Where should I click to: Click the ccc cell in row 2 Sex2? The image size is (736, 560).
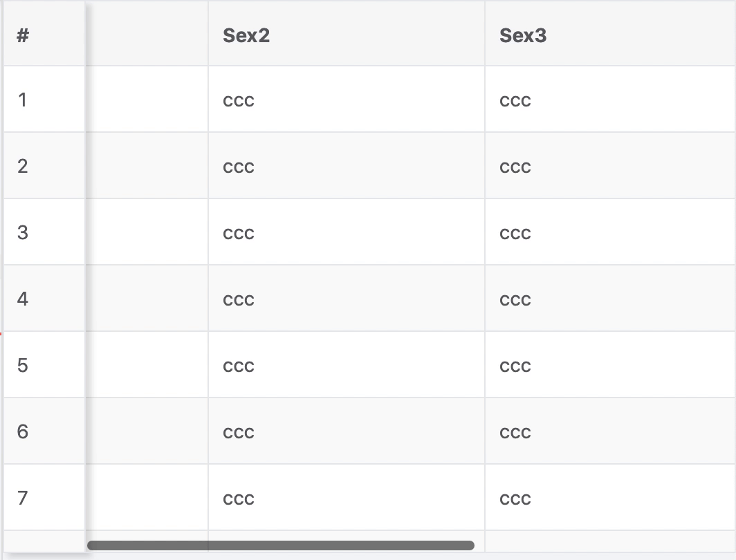pyautogui.click(x=238, y=166)
